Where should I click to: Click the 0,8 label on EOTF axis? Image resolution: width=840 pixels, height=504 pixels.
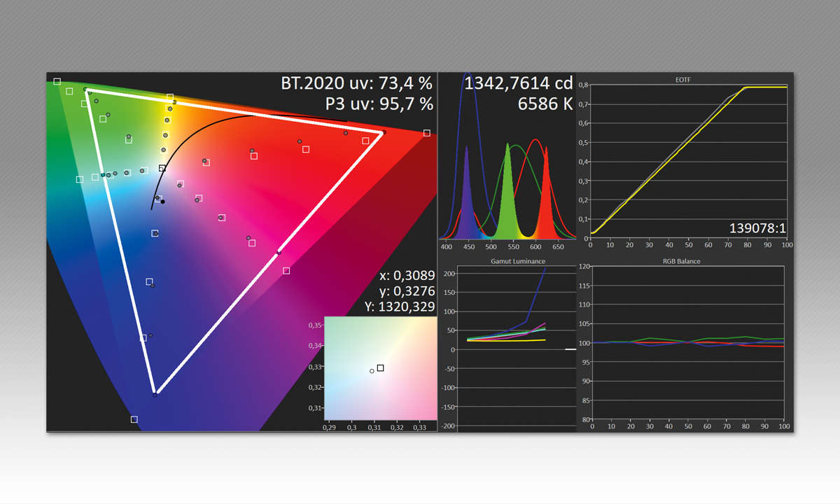584,85
